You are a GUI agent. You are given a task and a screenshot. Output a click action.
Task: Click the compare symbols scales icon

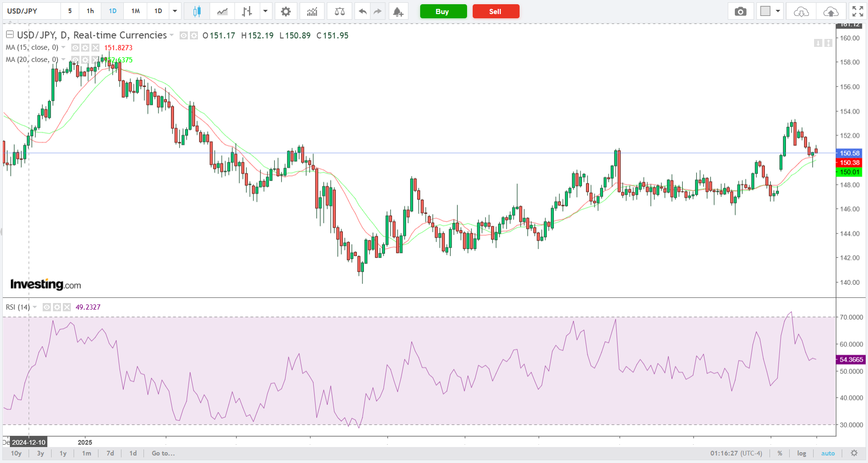point(340,11)
